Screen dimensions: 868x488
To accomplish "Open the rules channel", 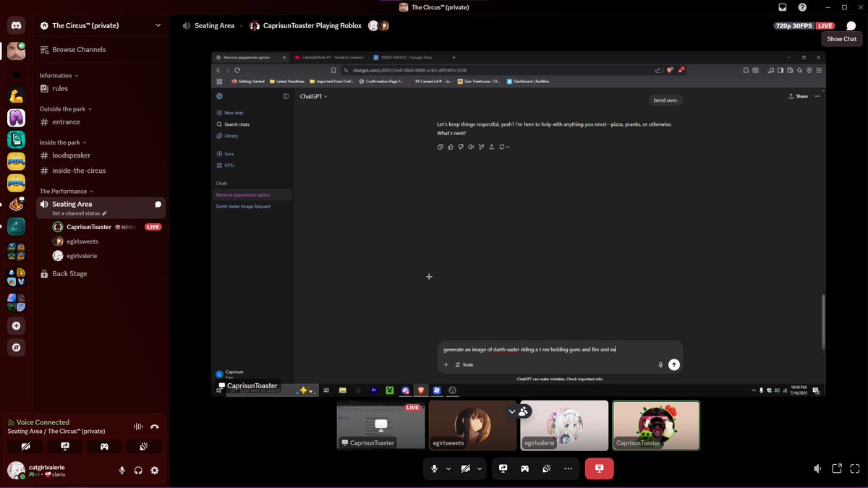I will coord(101,88).
